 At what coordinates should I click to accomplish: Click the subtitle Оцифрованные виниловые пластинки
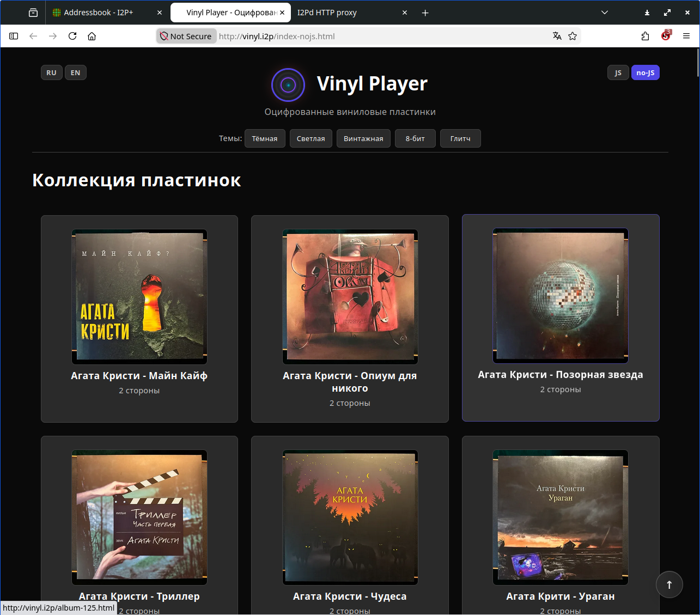(350, 112)
